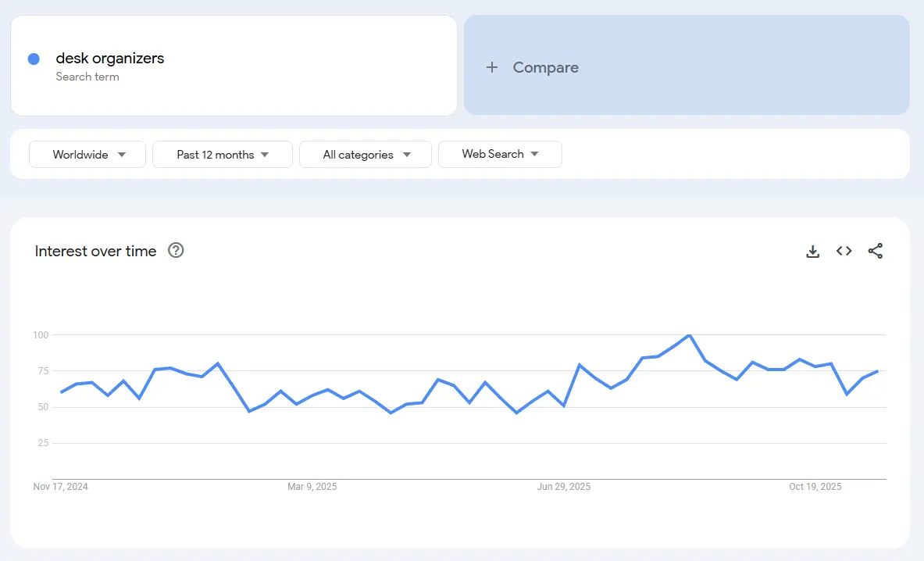This screenshot has height=561, width=924.
Task: Click the blue dot color indicator
Action: pos(34,59)
